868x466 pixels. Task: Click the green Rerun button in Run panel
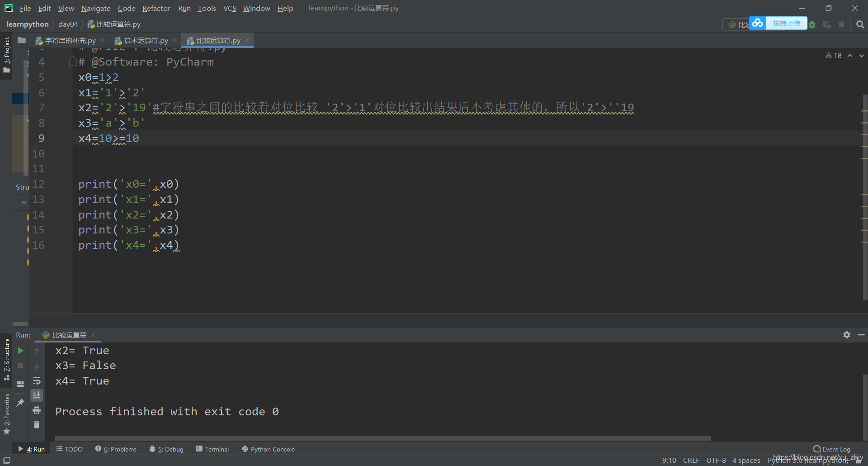pyautogui.click(x=20, y=351)
